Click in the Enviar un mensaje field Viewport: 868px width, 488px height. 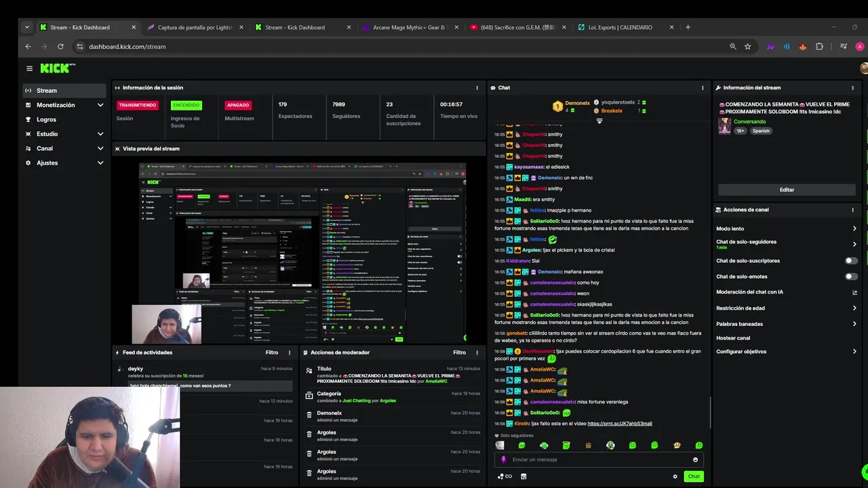tap(600, 460)
